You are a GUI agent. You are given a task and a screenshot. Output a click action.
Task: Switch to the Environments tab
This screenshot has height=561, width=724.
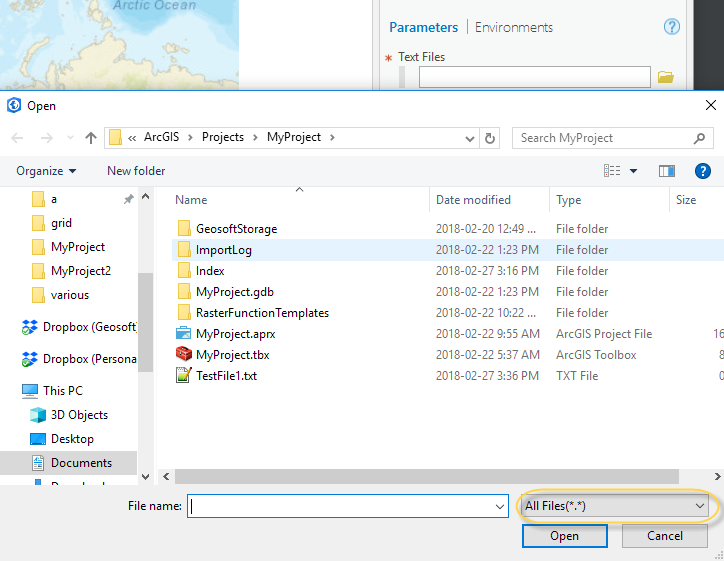pos(513,27)
